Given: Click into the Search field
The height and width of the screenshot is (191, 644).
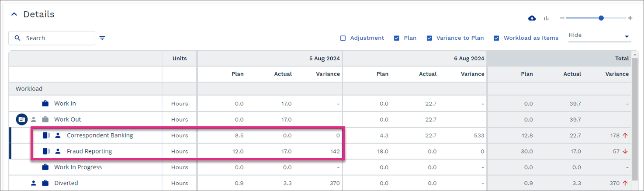Looking at the screenshot, I should (52, 38).
